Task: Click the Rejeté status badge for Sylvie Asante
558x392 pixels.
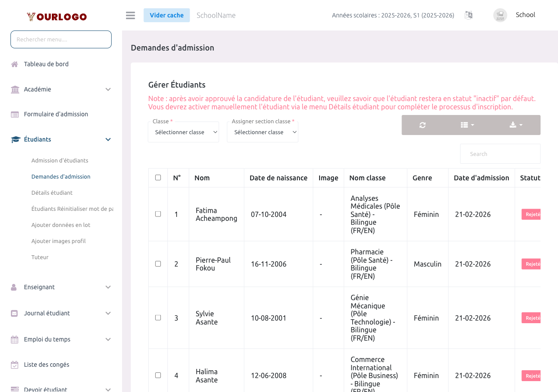Action: pos(532,318)
